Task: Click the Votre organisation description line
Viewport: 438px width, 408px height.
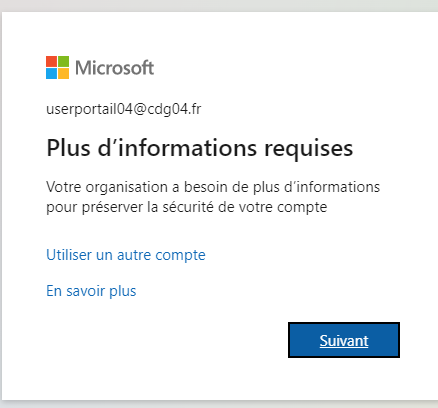Action: pyautogui.click(x=213, y=187)
